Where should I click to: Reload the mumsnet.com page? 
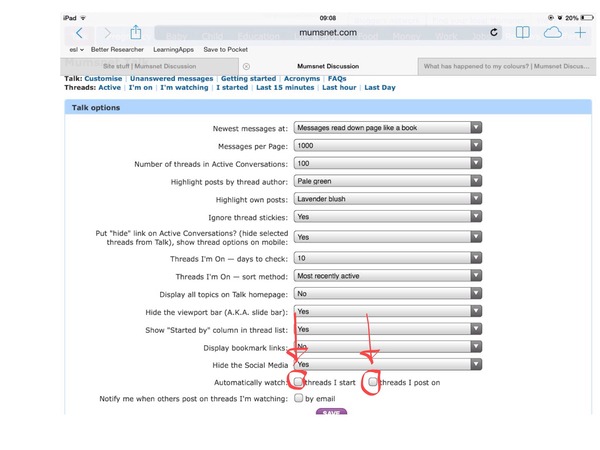coord(494,33)
